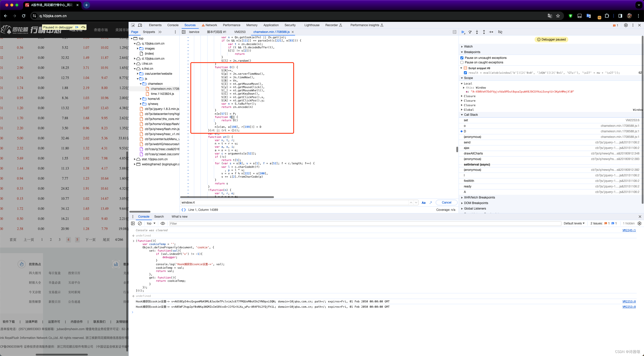
Task: Open new browser tab
Action: pyautogui.click(x=86, y=5)
